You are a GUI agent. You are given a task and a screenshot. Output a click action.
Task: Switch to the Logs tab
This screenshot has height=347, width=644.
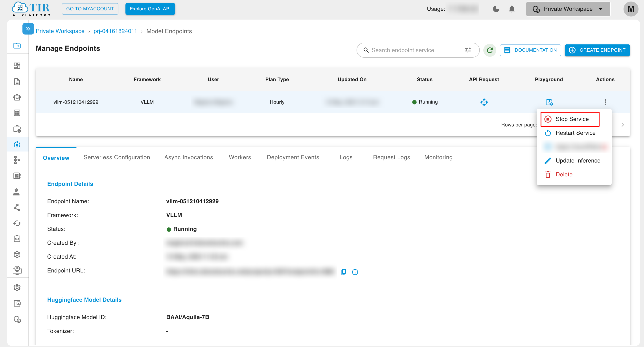pos(346,157)
